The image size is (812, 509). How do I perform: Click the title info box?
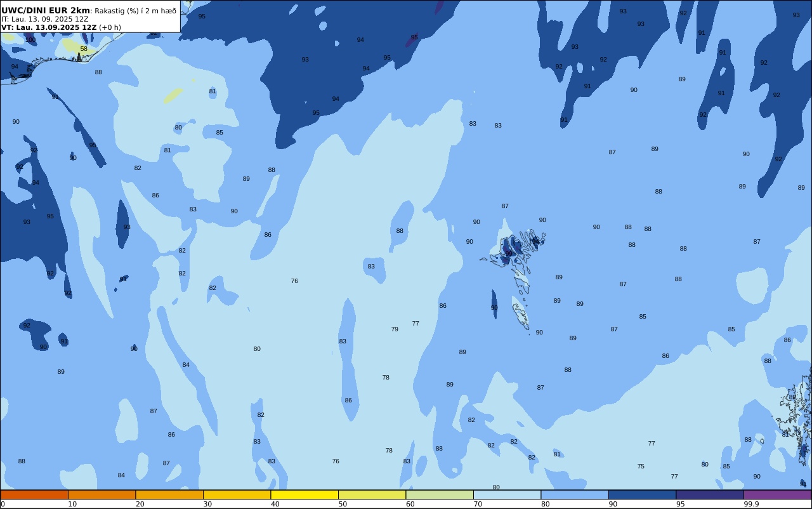[x=90, y=17]
